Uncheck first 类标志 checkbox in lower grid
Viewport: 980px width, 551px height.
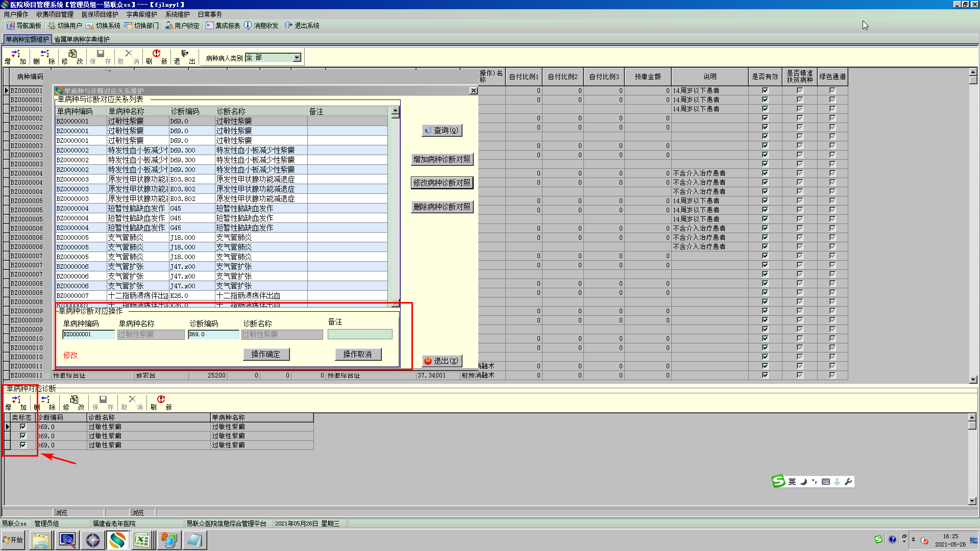tap(22, 427)
